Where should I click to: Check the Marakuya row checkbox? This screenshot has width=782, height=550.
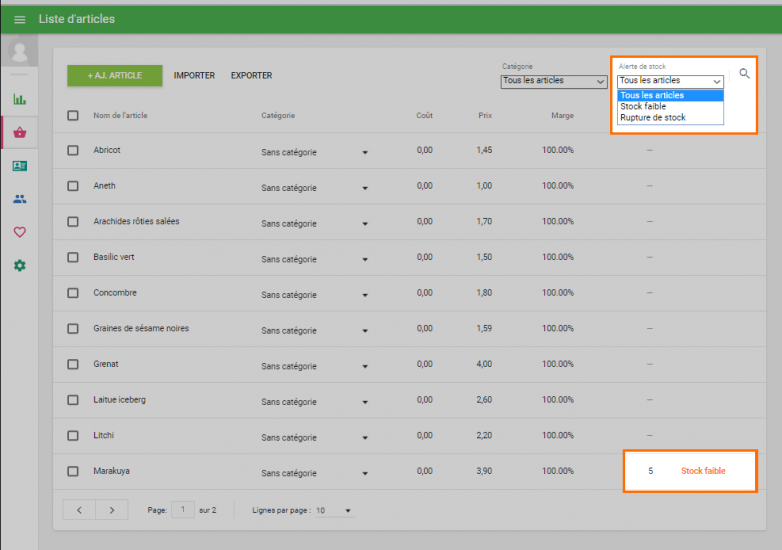coord(73,471)
